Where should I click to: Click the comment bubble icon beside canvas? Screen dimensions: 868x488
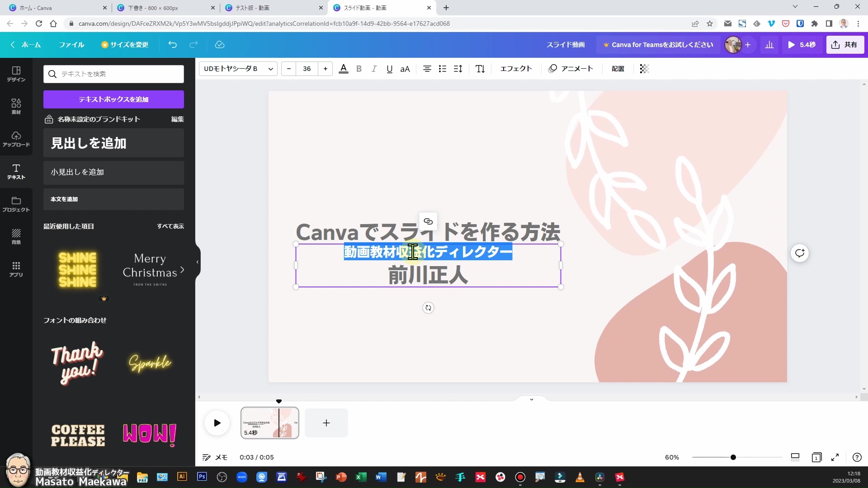pyautogui.click(x=800, y=253)
